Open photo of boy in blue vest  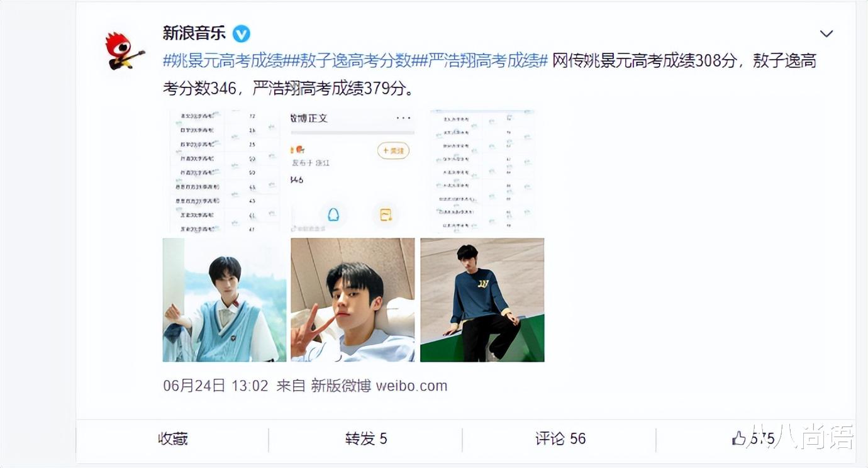(225, 300)
